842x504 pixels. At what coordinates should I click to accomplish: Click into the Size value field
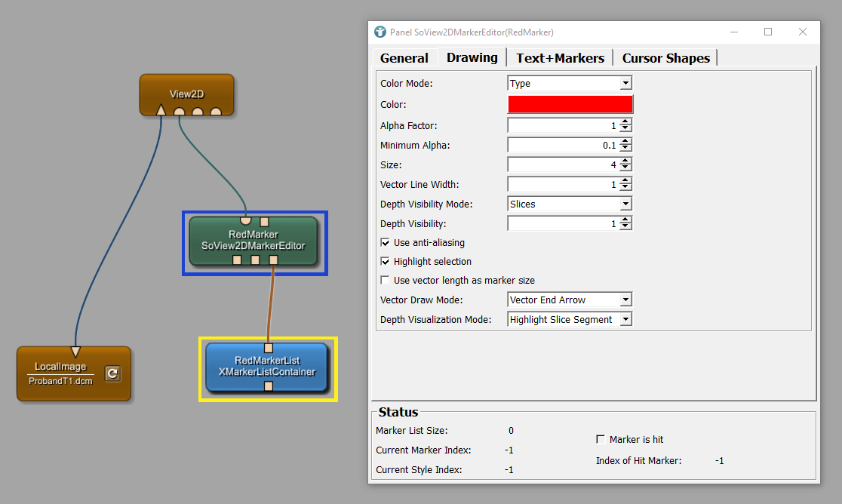[562, 164]
